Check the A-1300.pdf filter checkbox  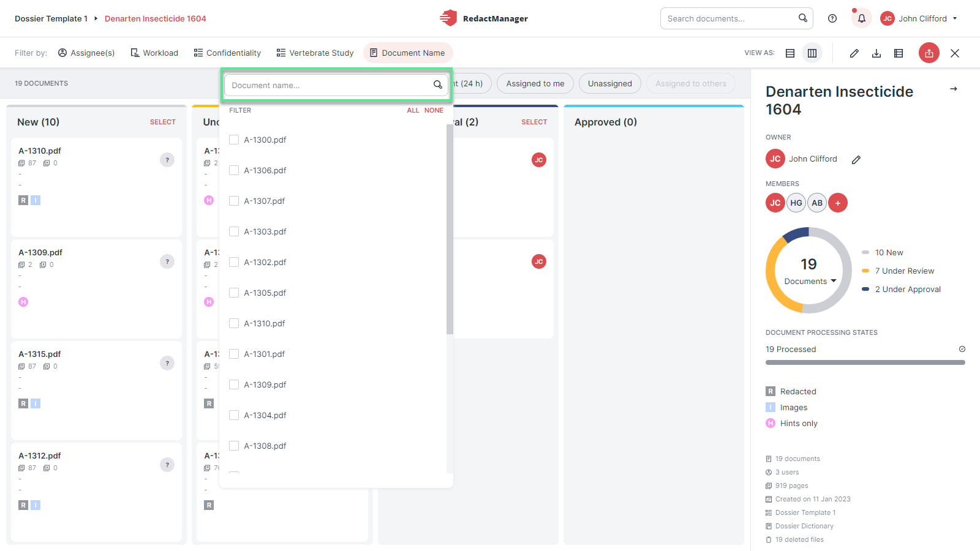pyautogui.click(x=234, y=140)
